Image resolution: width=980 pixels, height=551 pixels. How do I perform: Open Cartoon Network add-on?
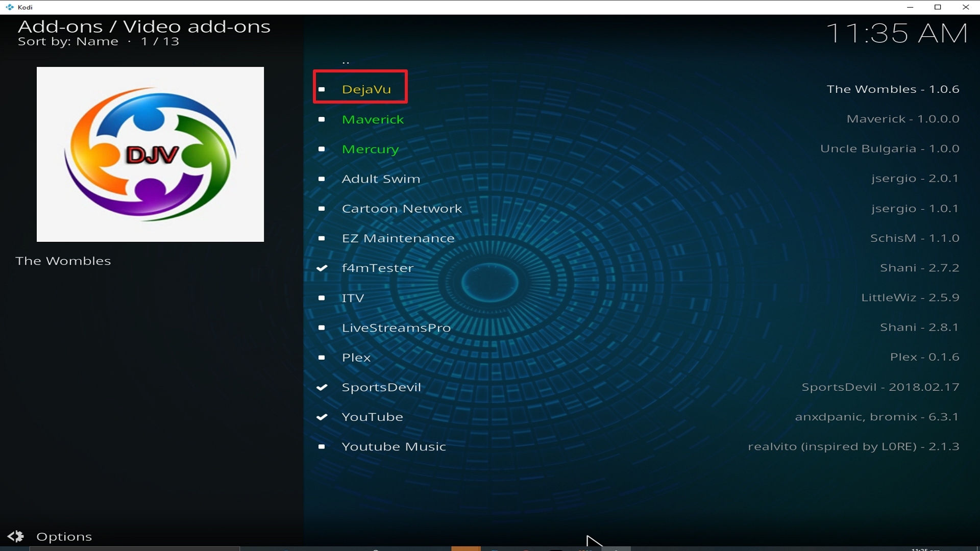tap(402, 209)
